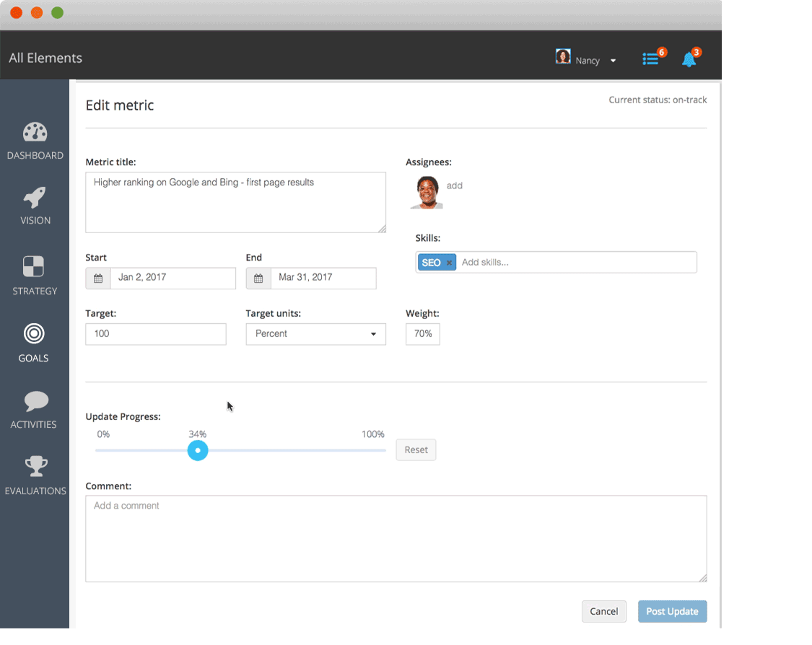Click the green maximize window button
The width and height of the screenshot is (812, 645).
(x=58, y=12)
